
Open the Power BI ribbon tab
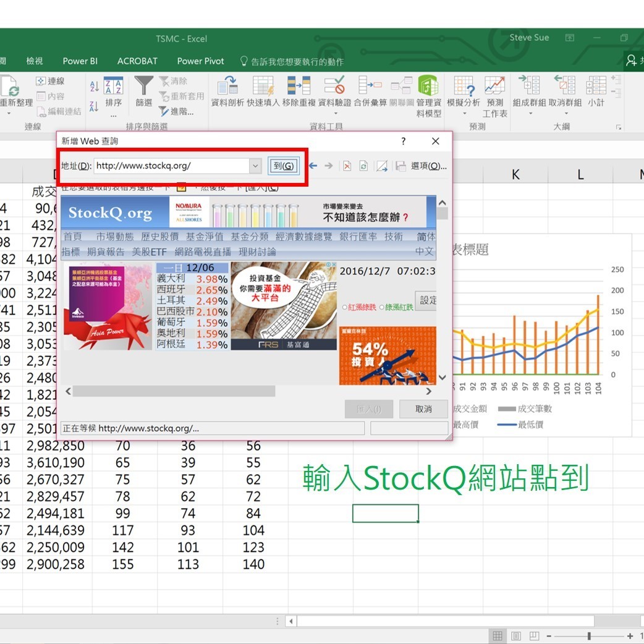[80, 61]
